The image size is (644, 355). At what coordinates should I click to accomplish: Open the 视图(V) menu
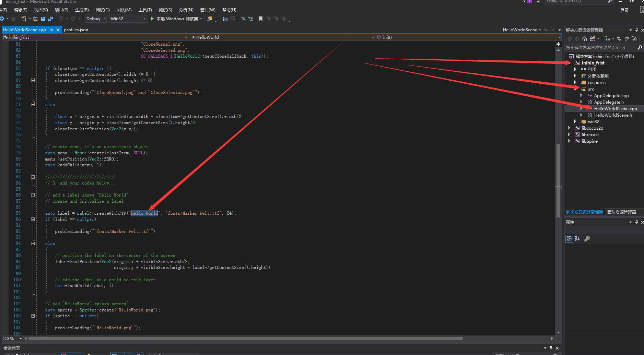tap(41, 10)
